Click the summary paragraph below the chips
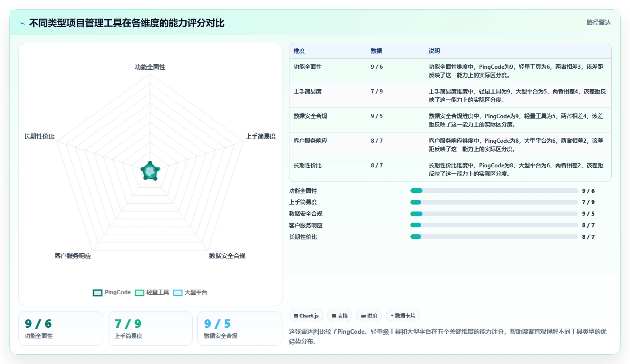 point(448,336)
